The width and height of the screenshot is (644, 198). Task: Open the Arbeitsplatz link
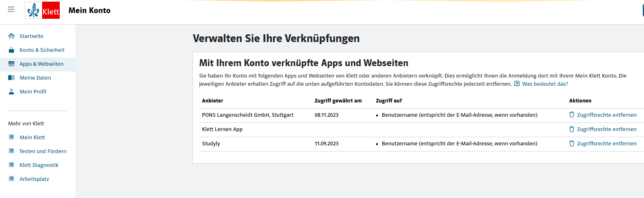point(34,179)
